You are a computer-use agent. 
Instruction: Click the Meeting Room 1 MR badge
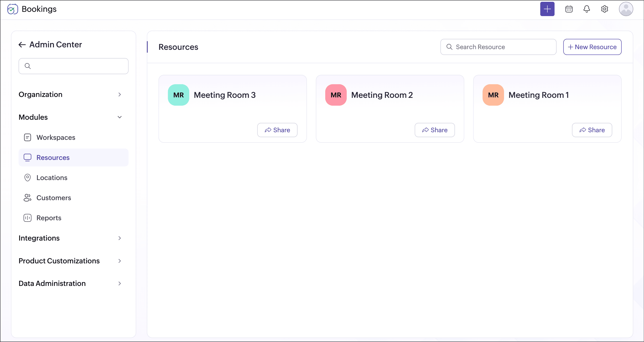tap(493, 95)
